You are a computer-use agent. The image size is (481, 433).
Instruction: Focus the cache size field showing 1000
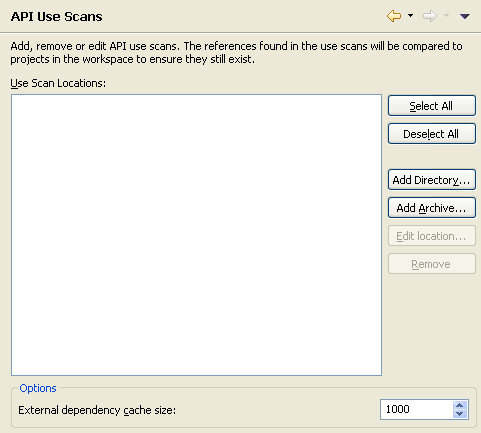(416, 409)
